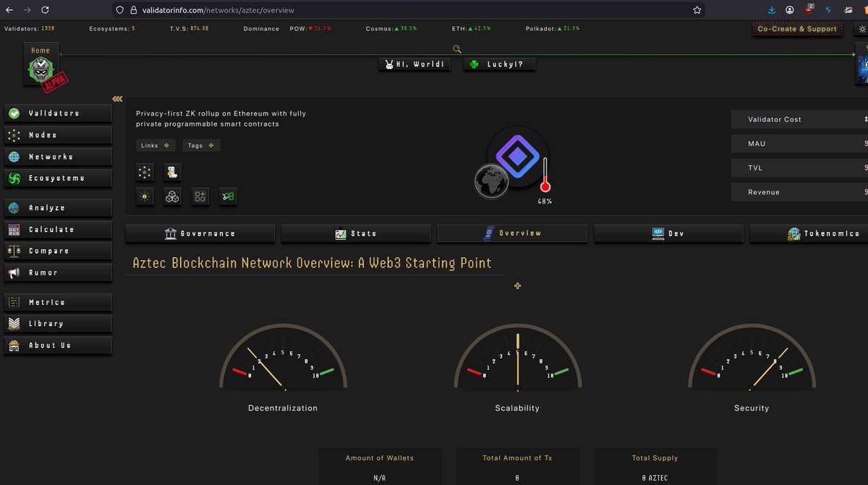Click the Hi, World! button
This screenshot has width=868, height=485.
414,64
